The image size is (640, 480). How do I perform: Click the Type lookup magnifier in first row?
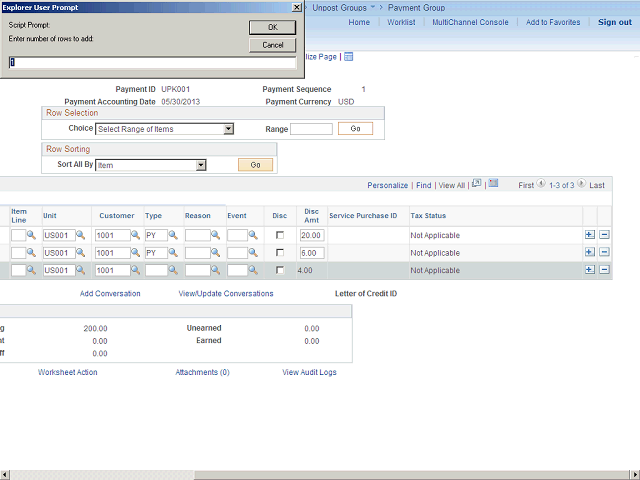point(173,235)
